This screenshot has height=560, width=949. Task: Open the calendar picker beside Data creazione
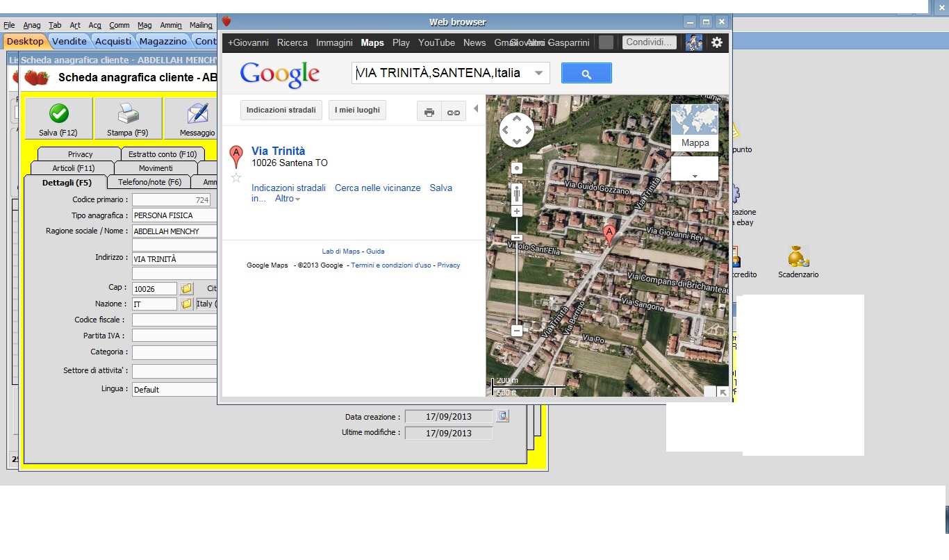point(503,416)
